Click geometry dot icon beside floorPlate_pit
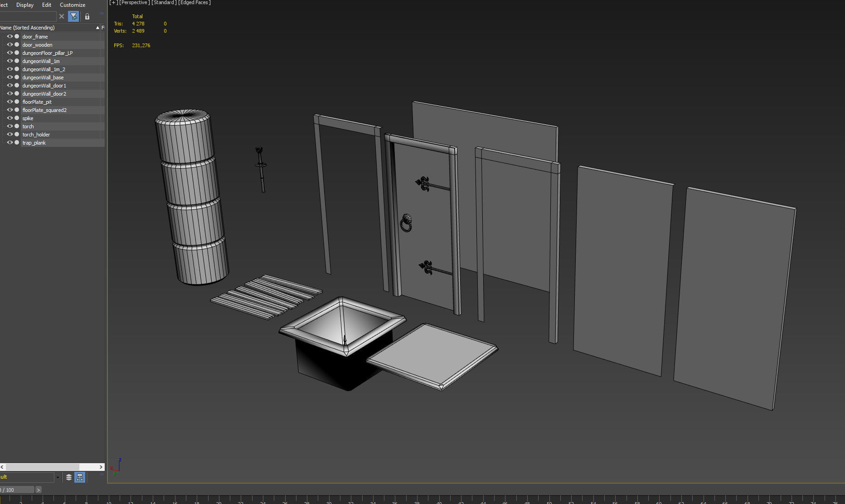The height and width of the screenshot is (504, 845). click(x=17, y=102)
